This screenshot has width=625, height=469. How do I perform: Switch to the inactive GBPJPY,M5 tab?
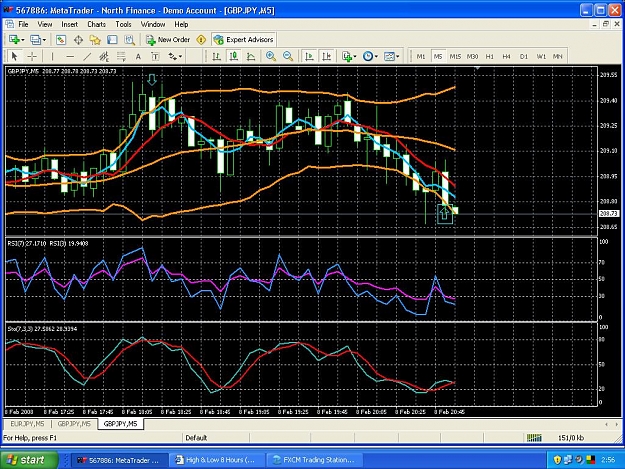point(74,424)
